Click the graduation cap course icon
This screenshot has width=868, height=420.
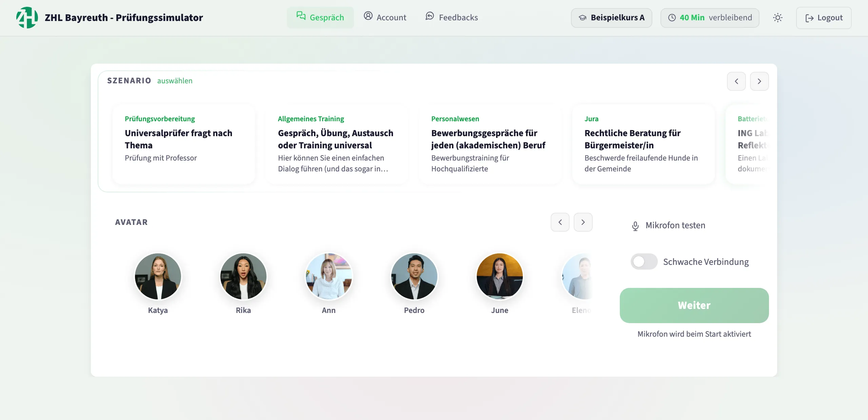[x=583, y=18]
